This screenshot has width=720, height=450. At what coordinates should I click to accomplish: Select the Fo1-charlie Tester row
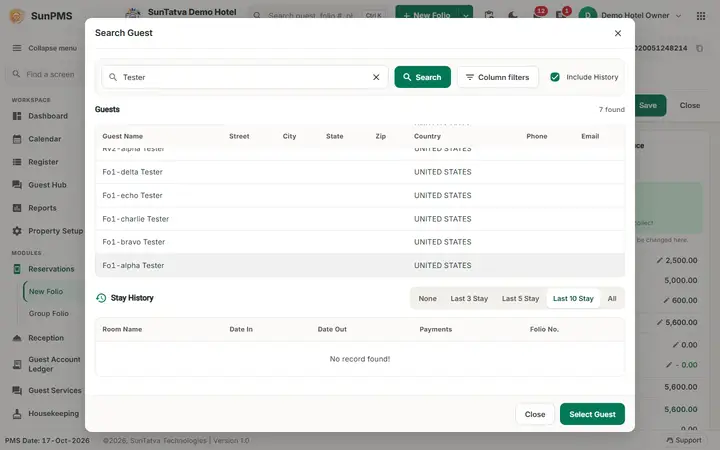coord(360,219)
